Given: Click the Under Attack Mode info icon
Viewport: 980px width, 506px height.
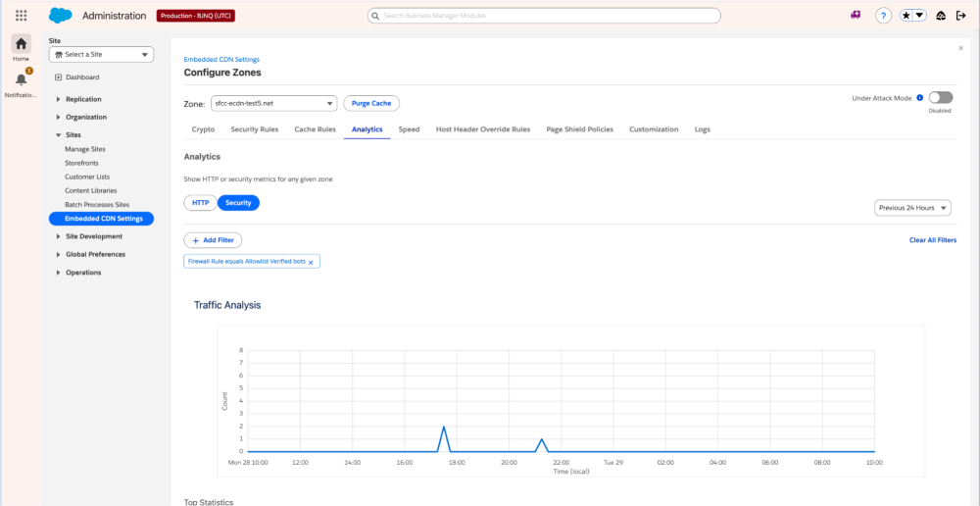Looking at the screenshot, I should pyautogui.click(x=920, y=98).
